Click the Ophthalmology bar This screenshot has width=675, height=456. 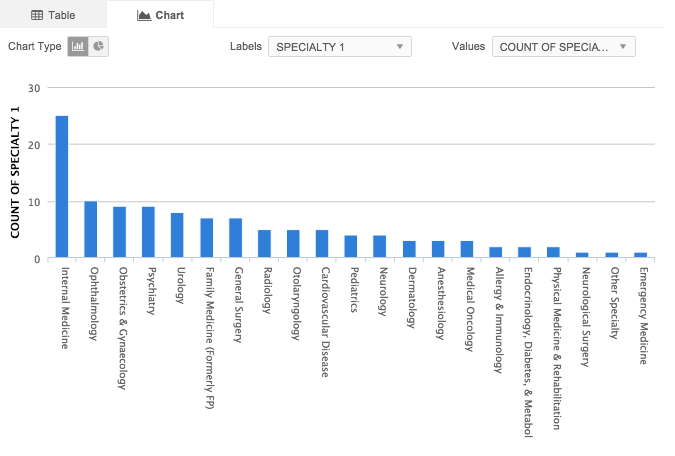(91, 230)
